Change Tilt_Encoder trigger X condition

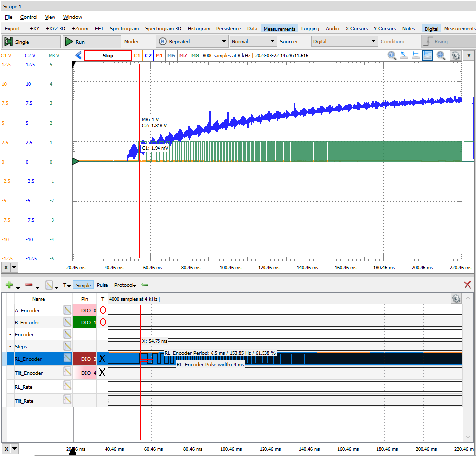[x=102, y=372]
